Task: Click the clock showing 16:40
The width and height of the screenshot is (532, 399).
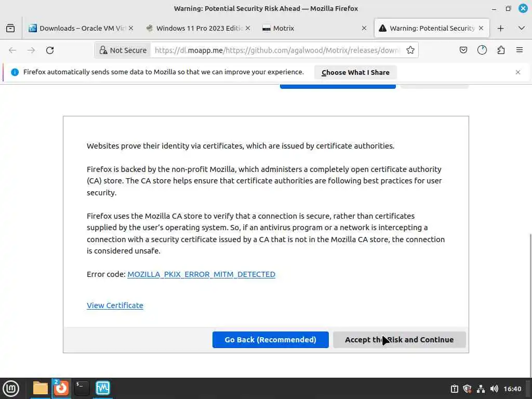Action: pos(512,389)
